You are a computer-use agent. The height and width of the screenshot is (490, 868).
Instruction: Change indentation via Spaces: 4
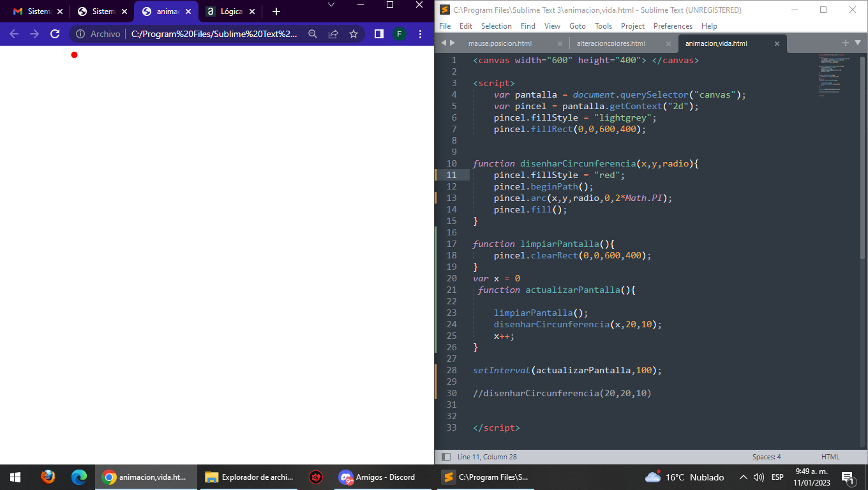767,457
